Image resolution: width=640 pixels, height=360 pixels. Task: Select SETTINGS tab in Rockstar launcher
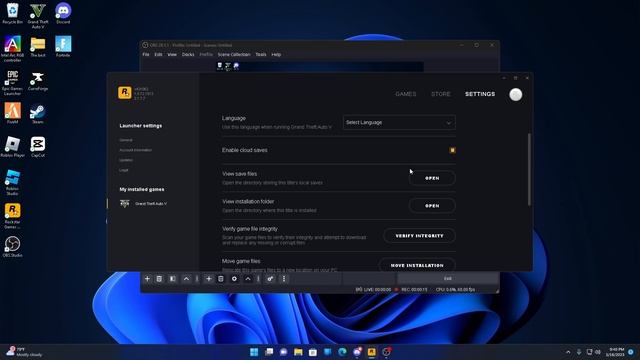480,94
